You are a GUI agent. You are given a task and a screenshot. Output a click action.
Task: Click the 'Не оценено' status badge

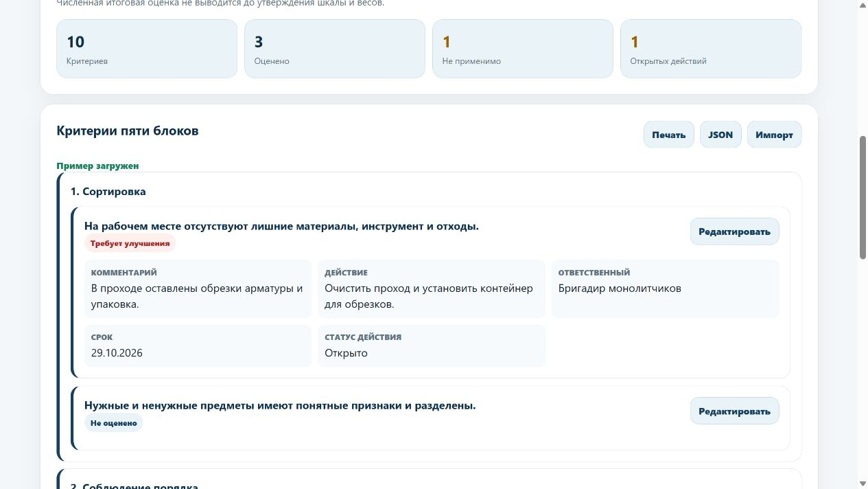coord(114,422)
